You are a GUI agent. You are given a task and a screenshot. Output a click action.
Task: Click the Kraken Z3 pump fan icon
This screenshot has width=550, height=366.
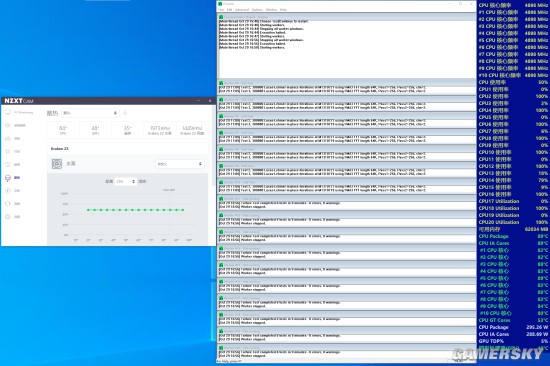[x=57, y=164]
